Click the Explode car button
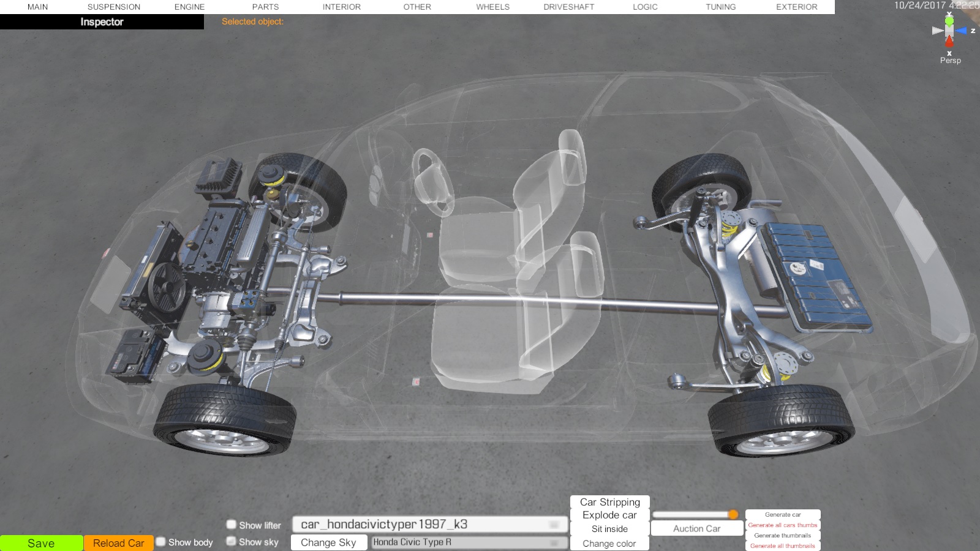This screenshot has height=551, width=980. [x=609, y=515]
